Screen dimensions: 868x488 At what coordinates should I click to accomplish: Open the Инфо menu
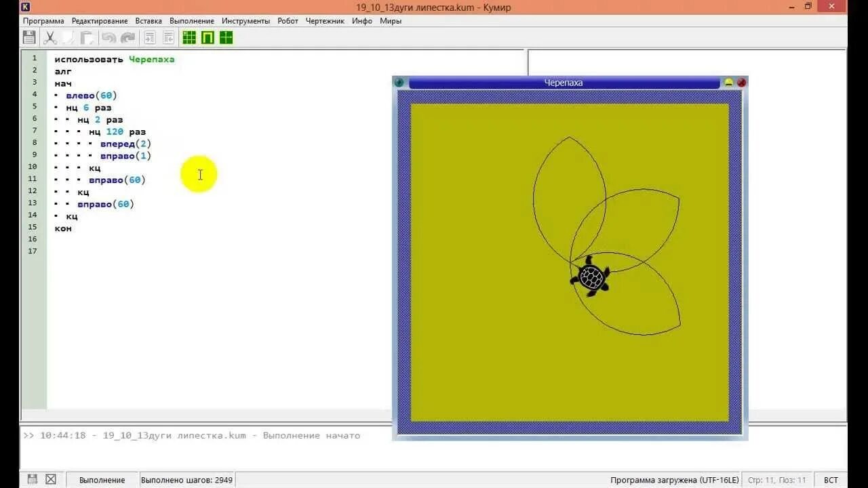(362, 21)
